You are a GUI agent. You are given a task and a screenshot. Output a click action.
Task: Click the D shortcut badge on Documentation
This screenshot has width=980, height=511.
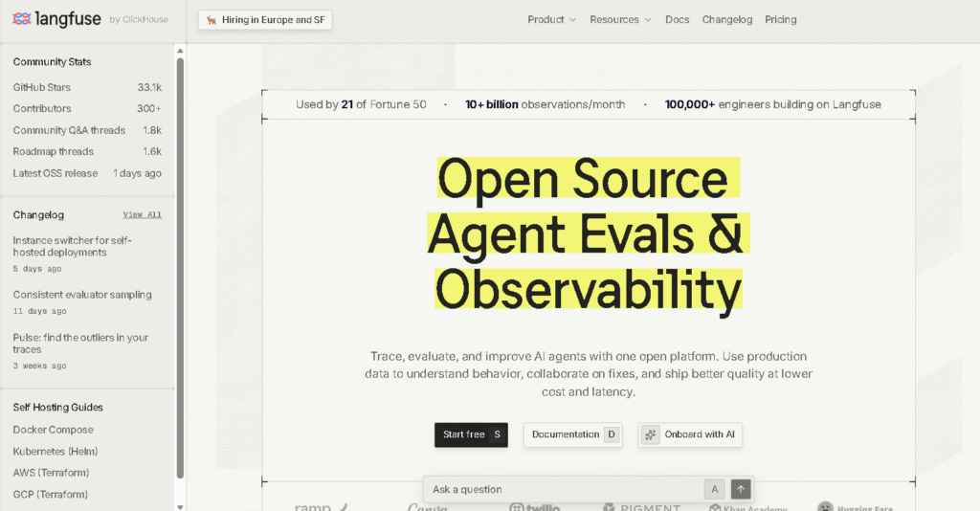coord(612,434)
